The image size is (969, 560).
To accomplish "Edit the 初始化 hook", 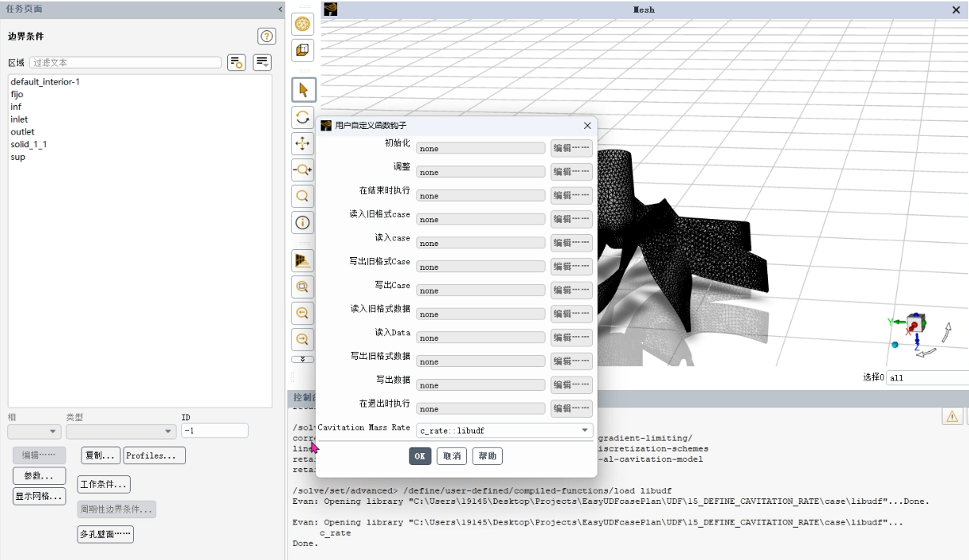I will pos(572,148).
